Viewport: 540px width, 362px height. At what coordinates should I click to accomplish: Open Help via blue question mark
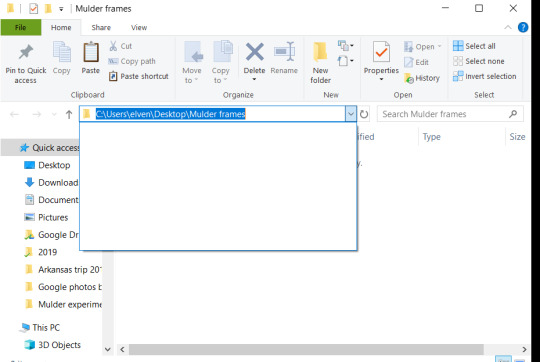click(523, 27)
